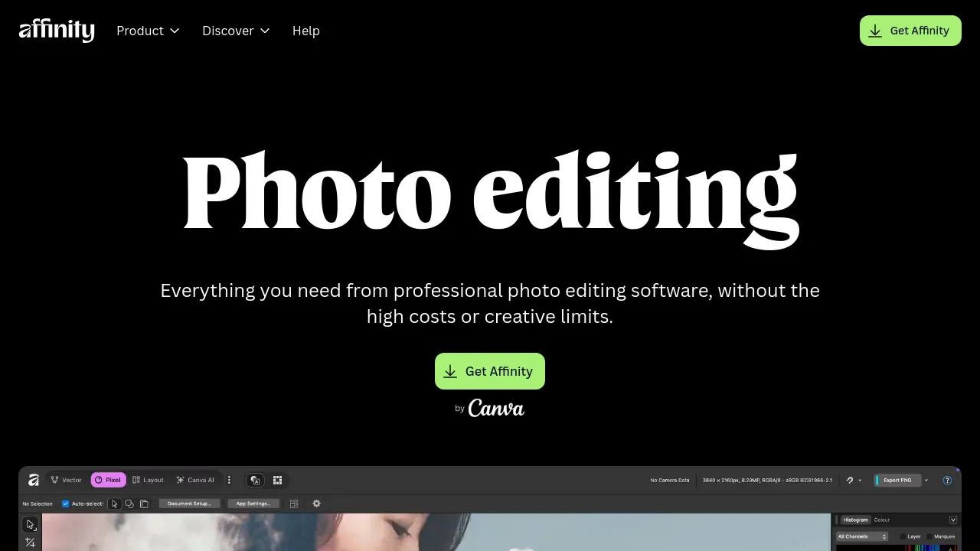Click the Get Affinity button below the tagline

(x=490, y=371)
